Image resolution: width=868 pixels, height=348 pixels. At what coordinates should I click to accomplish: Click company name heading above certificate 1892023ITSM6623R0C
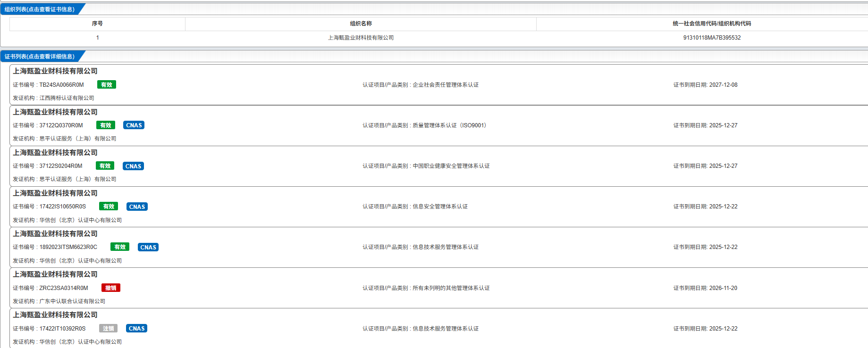pos(55,234)
